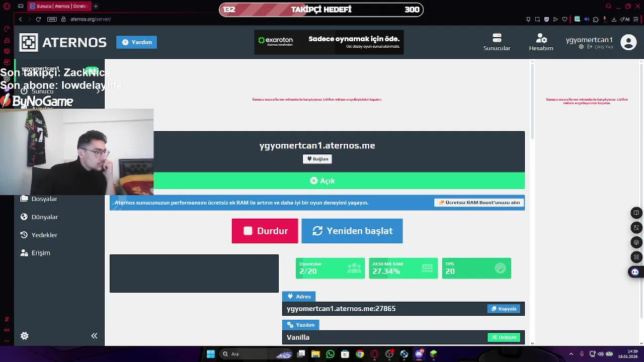The image size is (644, 362).
Task: Toggle the browser VPN badge
Action: point(52,19)
